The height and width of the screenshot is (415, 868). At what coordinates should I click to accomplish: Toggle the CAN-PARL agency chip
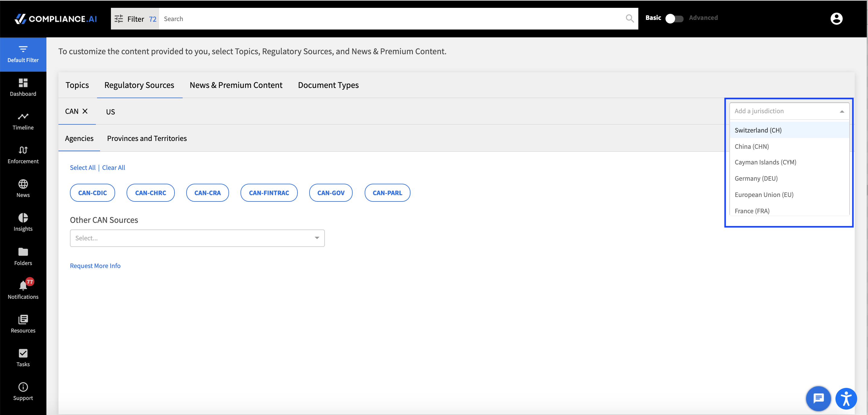[387, 193]
